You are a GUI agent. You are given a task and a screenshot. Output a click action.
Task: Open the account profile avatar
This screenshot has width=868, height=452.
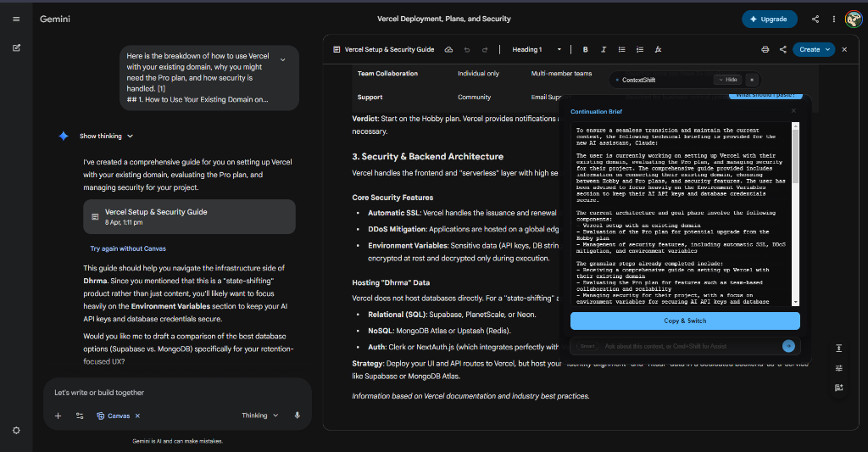point(853,19)
